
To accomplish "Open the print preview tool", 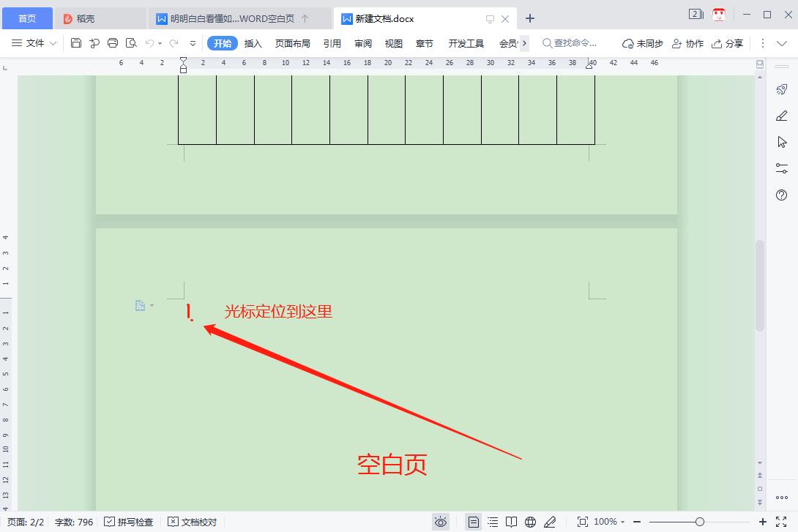I will 131,44.
